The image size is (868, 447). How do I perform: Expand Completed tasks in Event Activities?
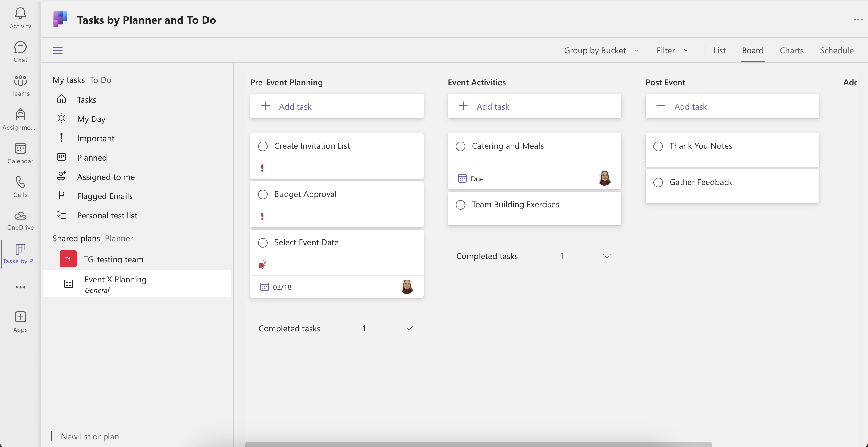point(606,255)
